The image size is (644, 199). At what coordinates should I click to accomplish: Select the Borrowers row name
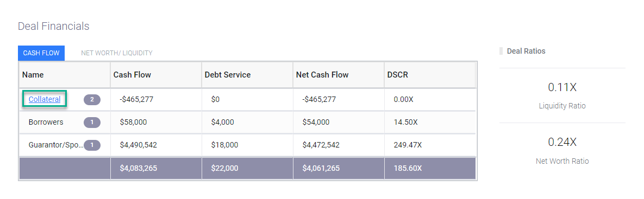(x=46, y=122)
